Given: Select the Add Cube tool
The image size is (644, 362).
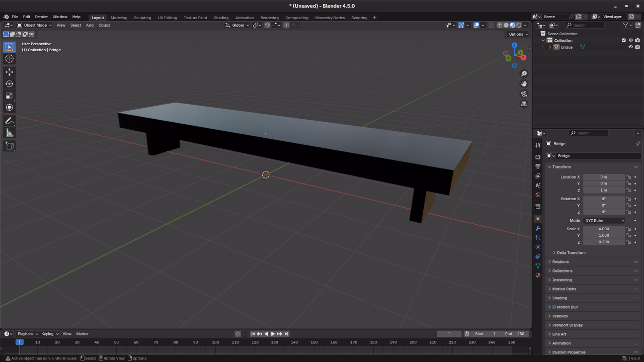Looking at the screenshot, I should click(9, 146).
